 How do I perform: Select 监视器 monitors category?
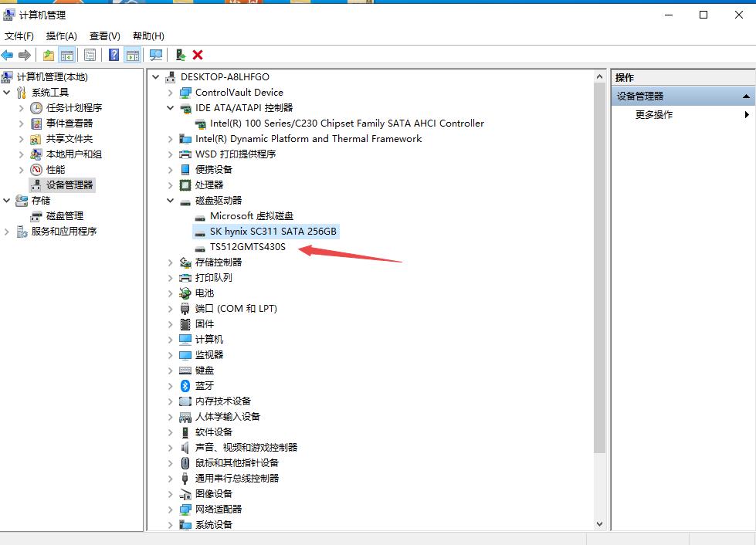pos(209,354)
